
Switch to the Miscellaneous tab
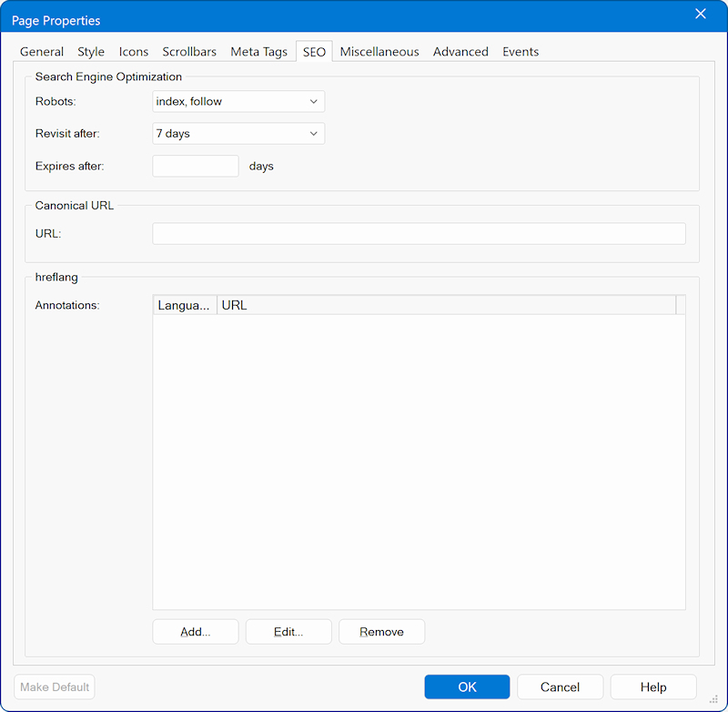coord(379,52)
